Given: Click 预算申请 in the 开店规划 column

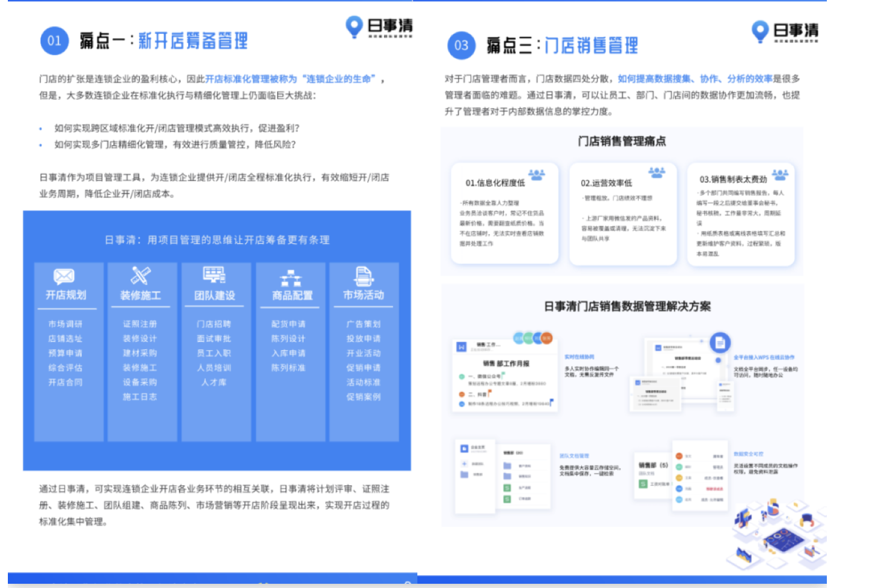Looking at the screenshot, I should click(x=65, y=353).
